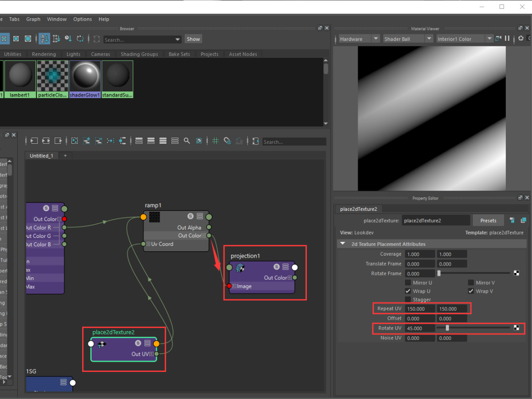
Task: Open the Graph menu
Action: coord(33,19)
